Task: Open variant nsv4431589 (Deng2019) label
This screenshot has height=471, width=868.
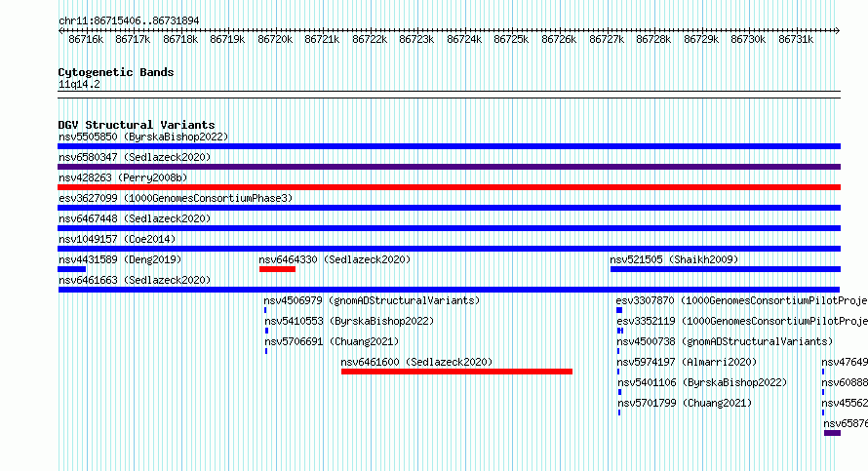Action: pyautogui.click(x=120, y=259)
